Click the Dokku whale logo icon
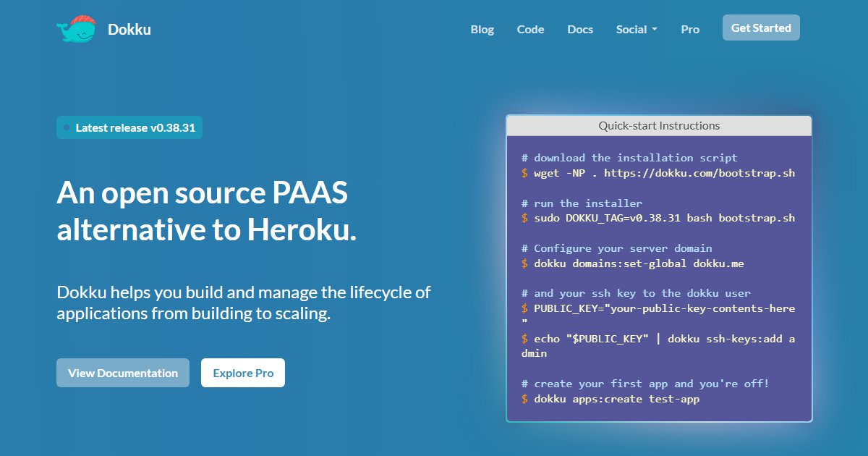Viewport: 868px width, 456px height. tap(77, 29)
